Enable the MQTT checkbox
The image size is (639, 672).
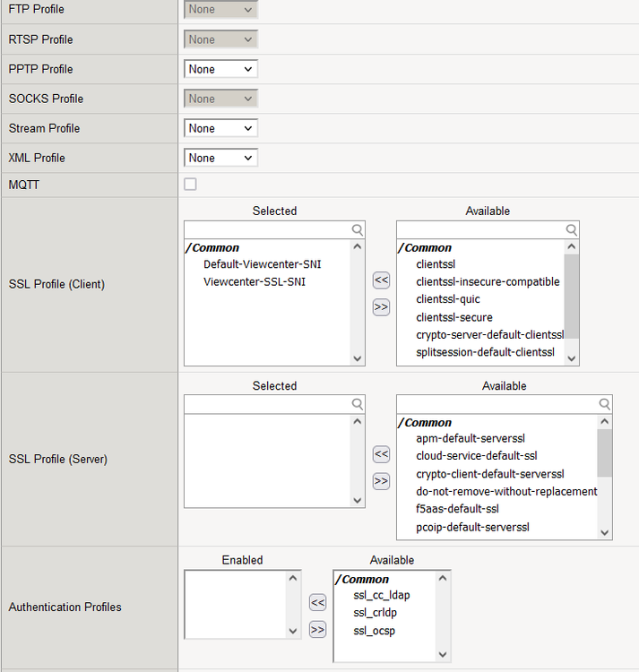[x=190, y=185]
